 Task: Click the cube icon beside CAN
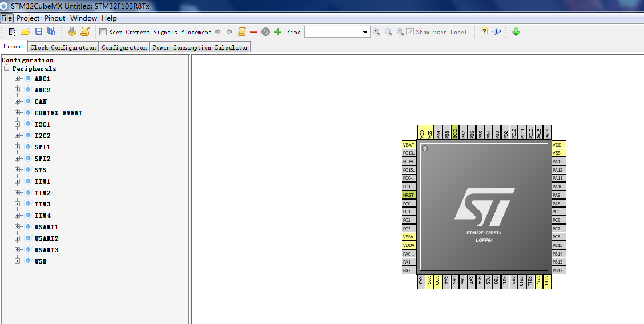(28, 102)
